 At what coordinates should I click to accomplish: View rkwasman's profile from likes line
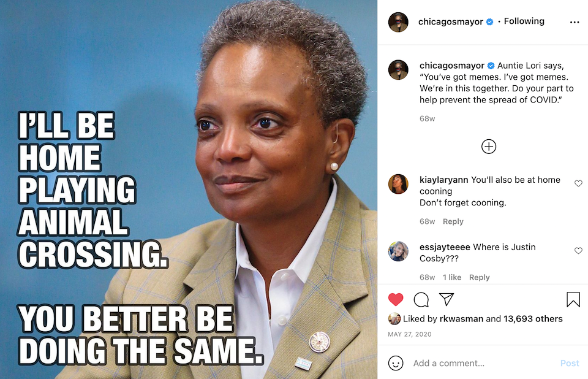point(461,319)
